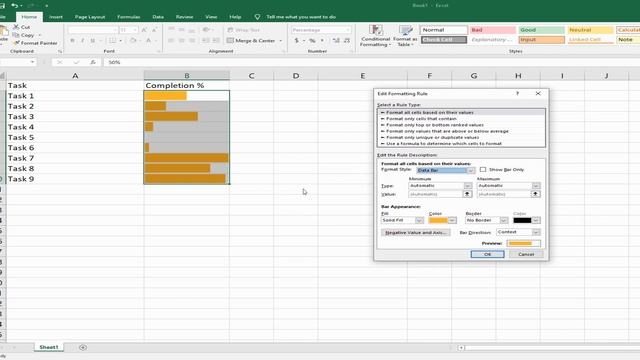Toggle Underline formatting in Font group

[x=93, y=40]
